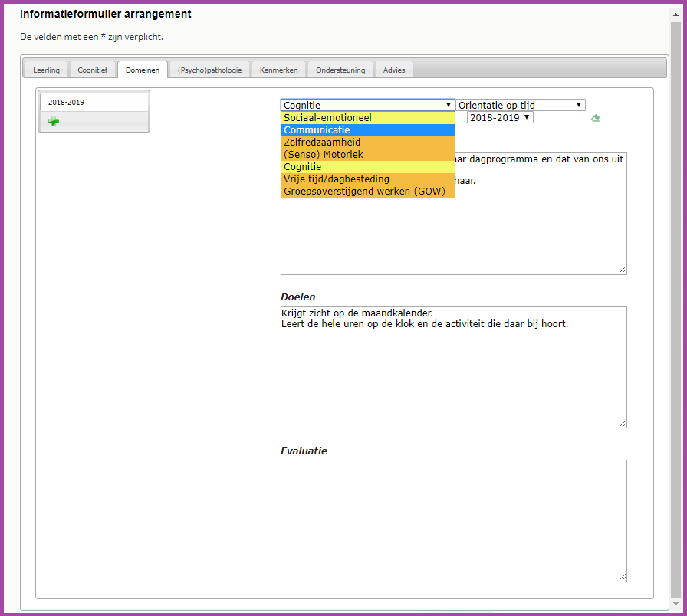687x616 pixels.
Task: Go to the (Psycho)pathologie tab
Action: pos(209,70)
